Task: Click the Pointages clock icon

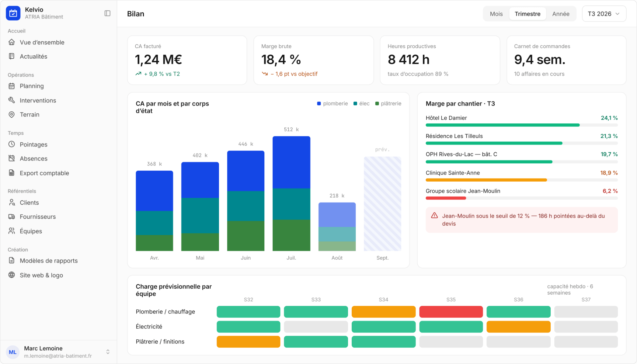Action: pyautogui.click(x=12, y=144)
